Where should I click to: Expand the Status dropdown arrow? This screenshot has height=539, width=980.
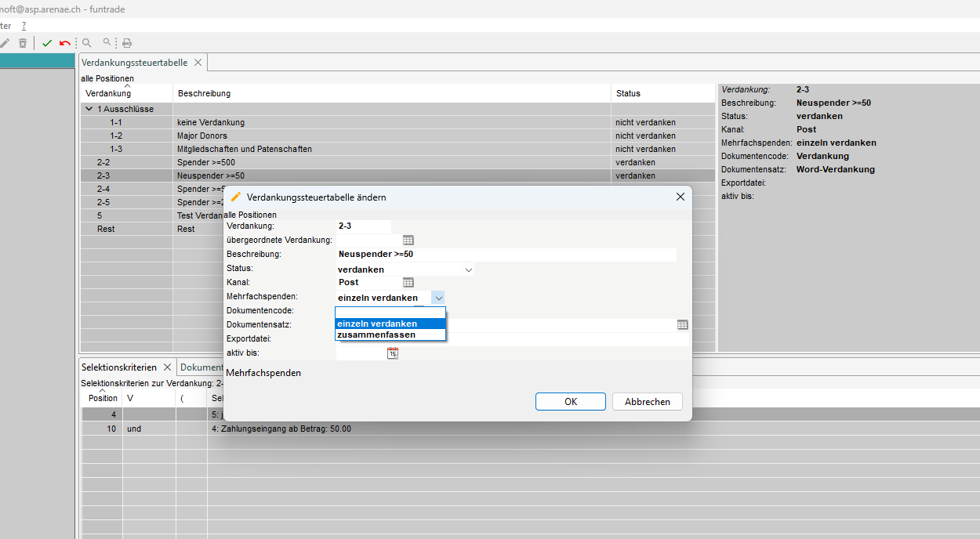tap(469, 269)
